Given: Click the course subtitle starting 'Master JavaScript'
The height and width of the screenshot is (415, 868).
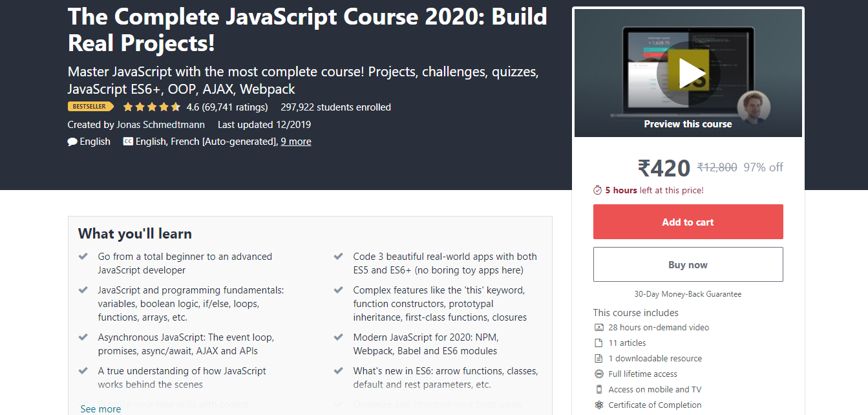Looking at the screenshot, I should tap(303, 80).
